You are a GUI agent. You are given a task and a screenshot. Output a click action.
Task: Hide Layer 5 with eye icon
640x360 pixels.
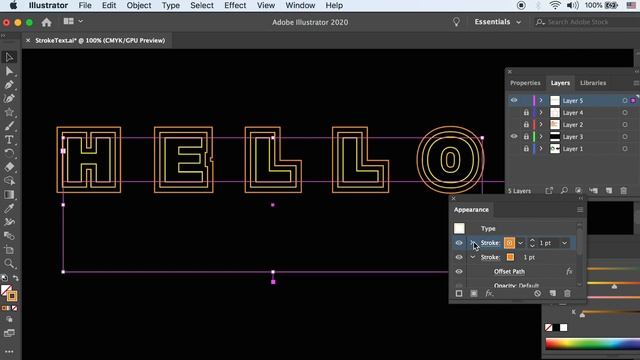[x=514, y=100]
